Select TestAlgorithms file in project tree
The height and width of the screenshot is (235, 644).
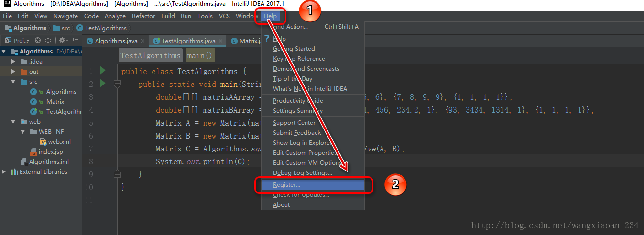click(x=55, y=112)
